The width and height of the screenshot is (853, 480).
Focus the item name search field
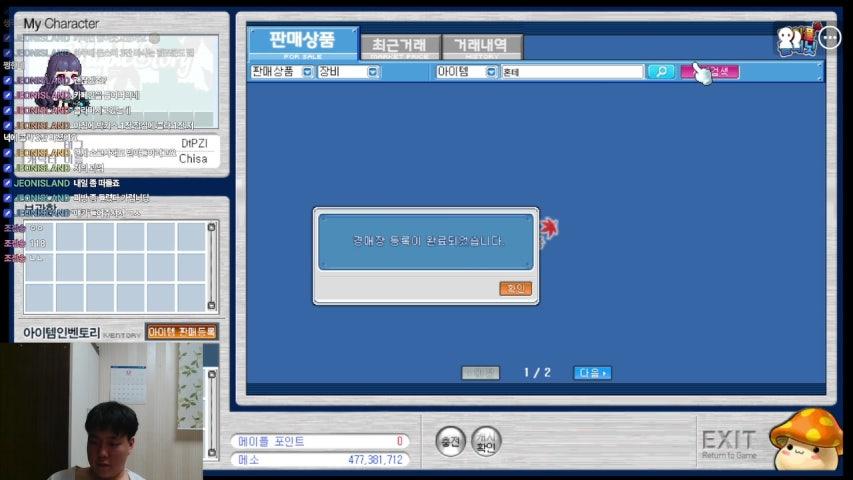[x=572, y=72]
